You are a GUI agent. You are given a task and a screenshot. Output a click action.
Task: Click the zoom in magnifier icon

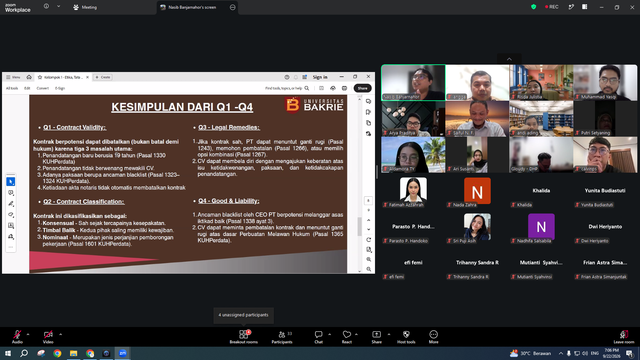click(369, 259)
